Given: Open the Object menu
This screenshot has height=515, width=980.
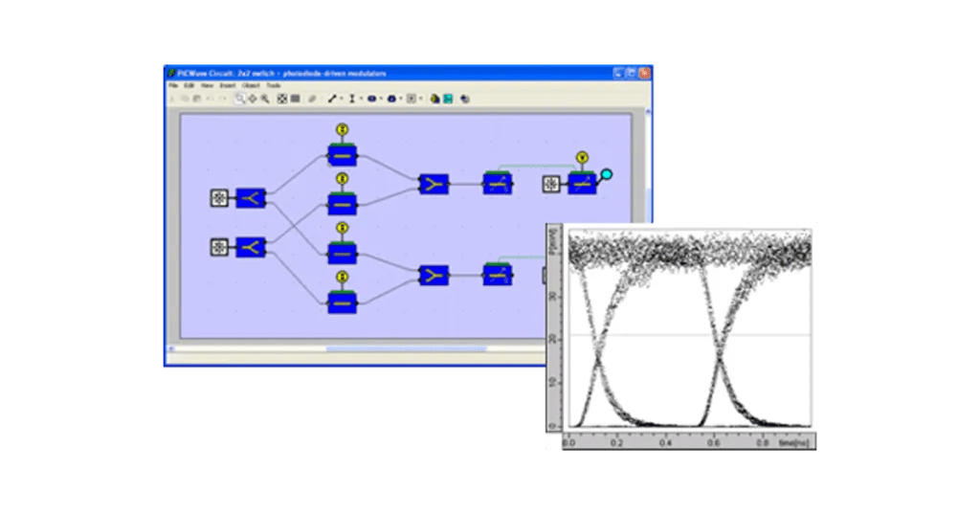Looking at the screenshot, I should tap(251, 85).
